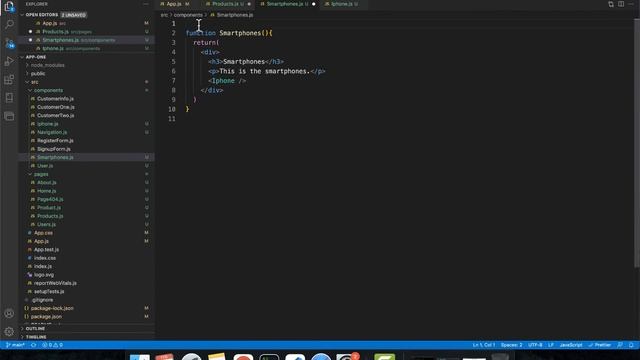
Task: Click Finder icon in the macOS dock
Action: click(140, 357)
